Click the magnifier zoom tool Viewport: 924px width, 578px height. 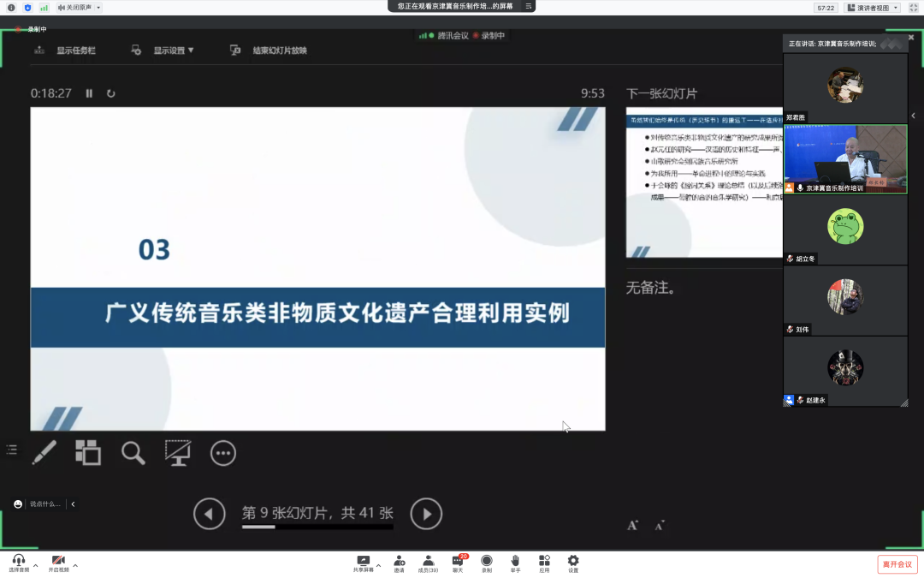[x=133, y=452]
